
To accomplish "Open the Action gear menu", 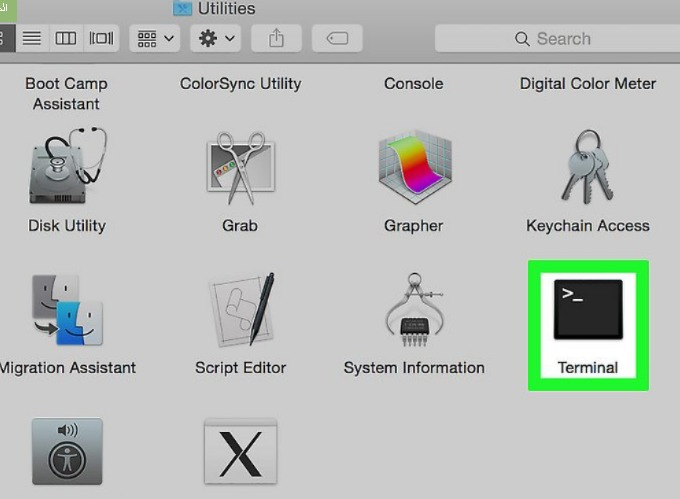I will [216, 39].
